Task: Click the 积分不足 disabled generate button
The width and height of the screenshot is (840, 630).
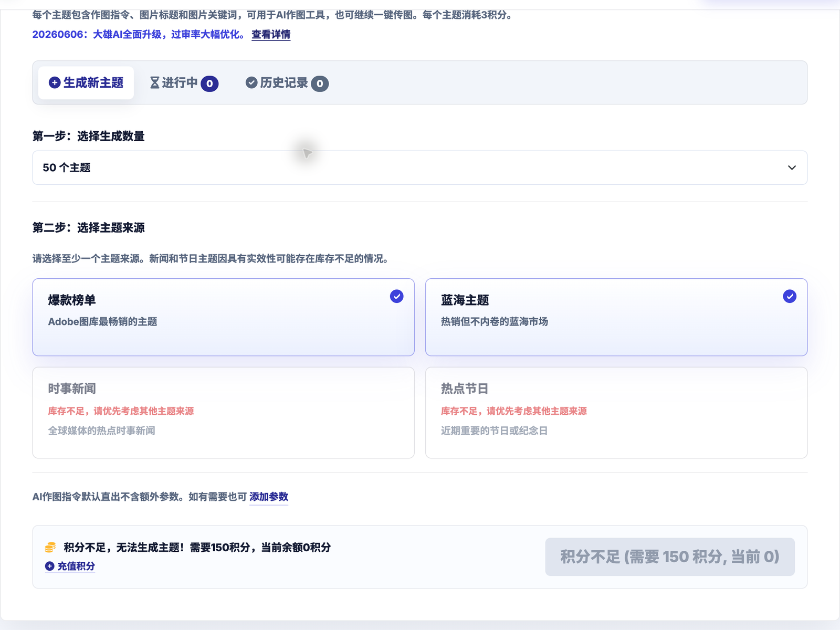Action: click(670, 556)
